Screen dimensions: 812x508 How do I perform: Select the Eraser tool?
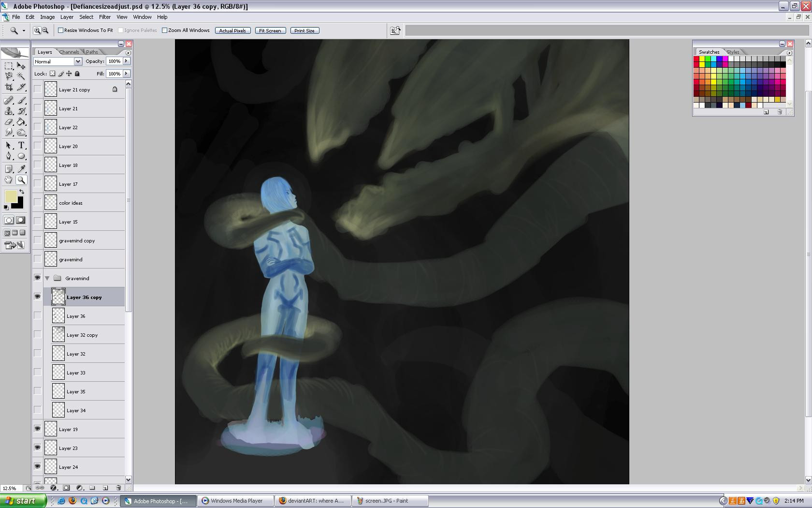coord(9,122)
